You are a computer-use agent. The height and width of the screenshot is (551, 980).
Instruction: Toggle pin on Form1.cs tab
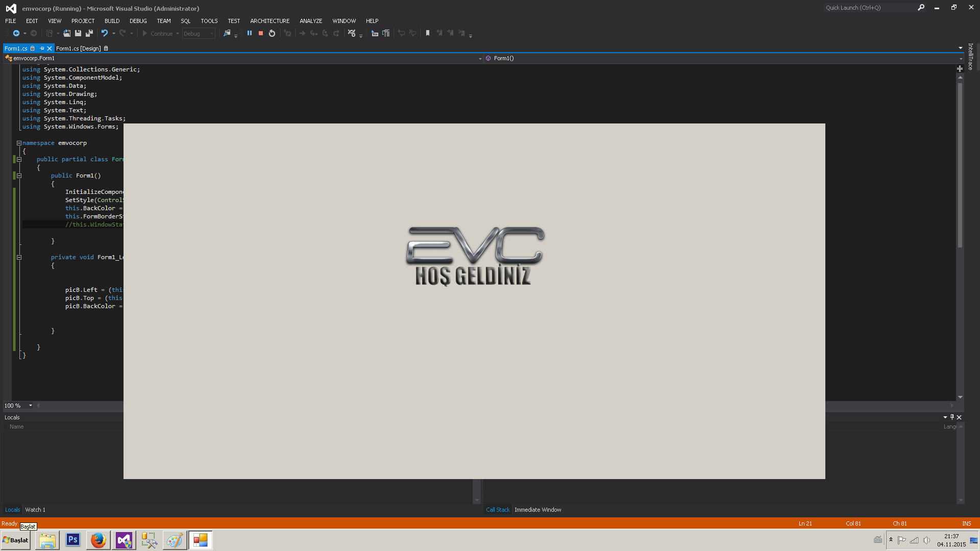tap(42, 48)
